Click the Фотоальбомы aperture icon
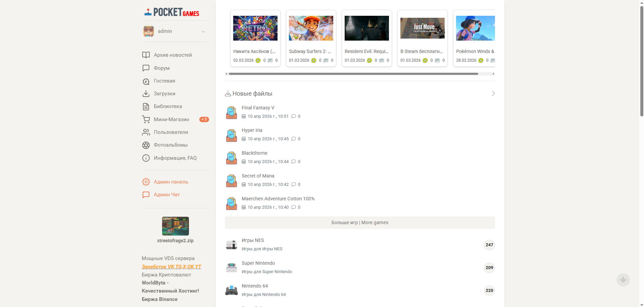The height and width of the screenshot is (307, 644). tap(146, 145)
